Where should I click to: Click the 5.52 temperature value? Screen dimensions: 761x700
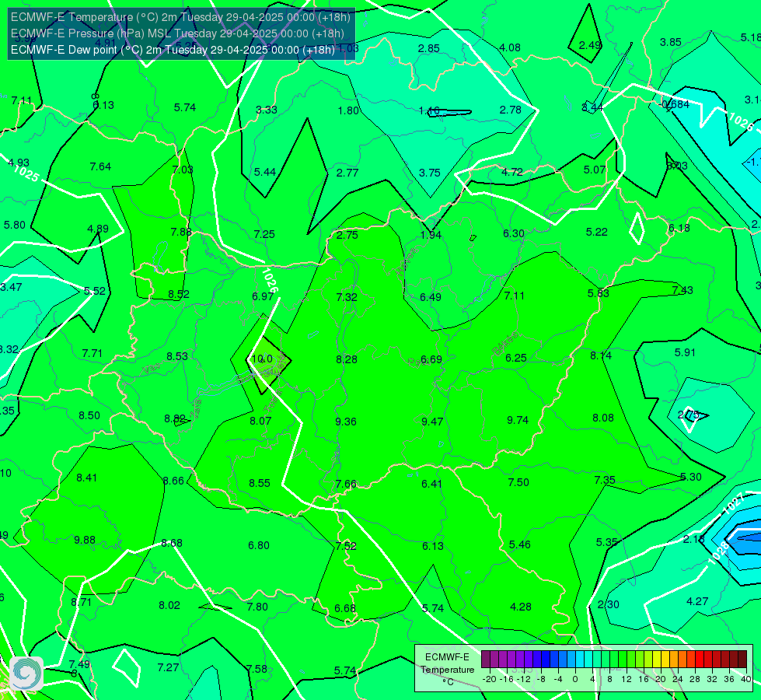point(95,291)
